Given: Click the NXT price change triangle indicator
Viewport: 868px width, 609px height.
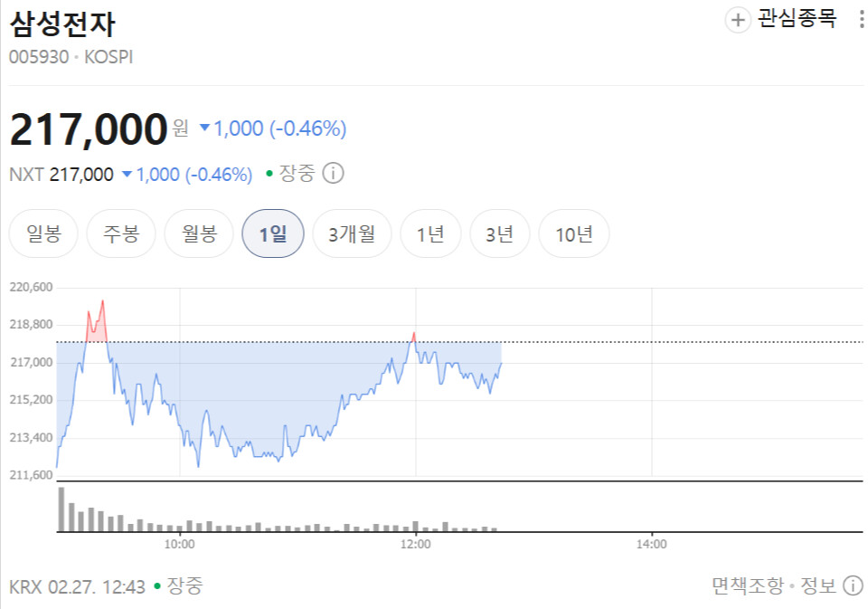Looking at the screenshot, I should click(127, 175).
